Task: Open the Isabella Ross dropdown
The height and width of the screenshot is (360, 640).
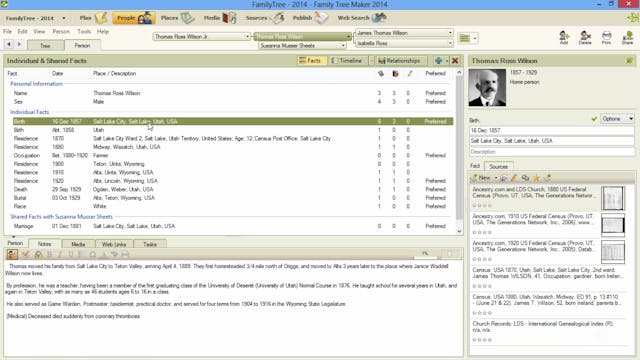Action: coord(450,43)
